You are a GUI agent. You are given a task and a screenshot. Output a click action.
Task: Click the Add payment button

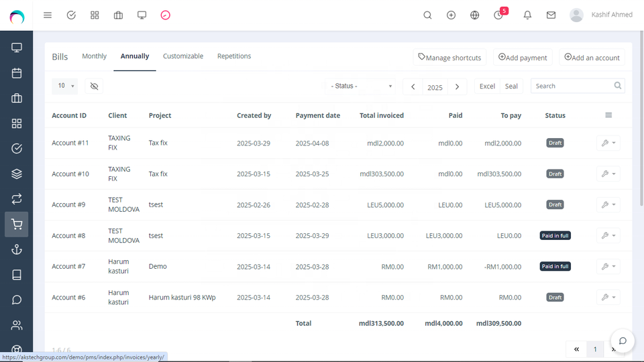[x=523, y=58]
